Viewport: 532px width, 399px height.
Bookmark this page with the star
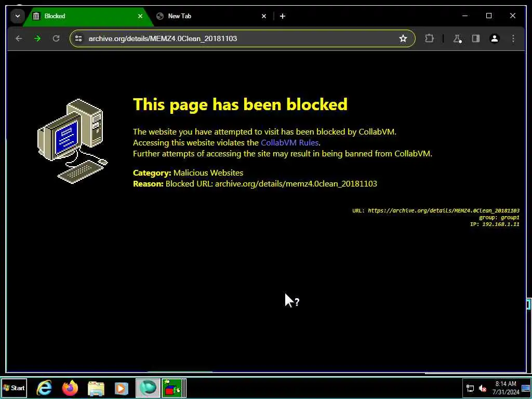[403, 38]
